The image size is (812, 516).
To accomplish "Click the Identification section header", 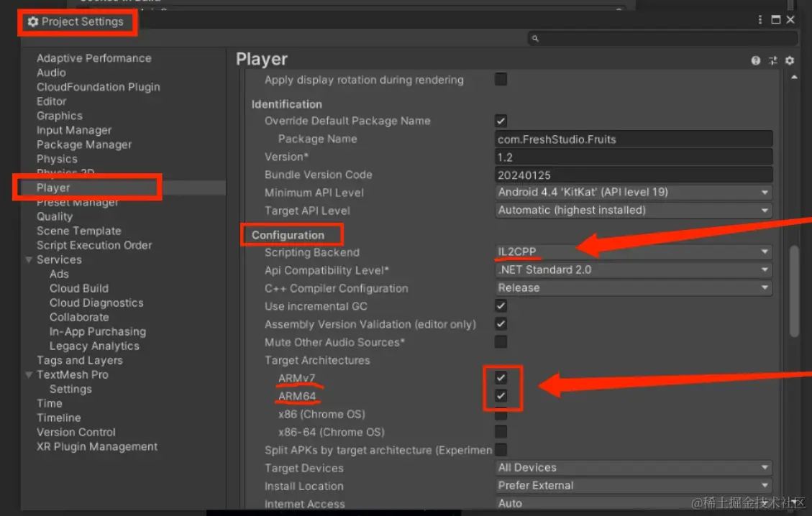I will (286, 104).
